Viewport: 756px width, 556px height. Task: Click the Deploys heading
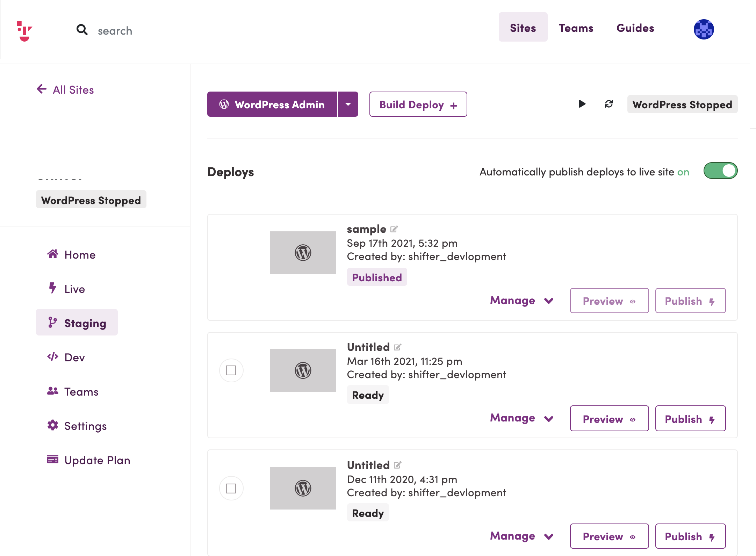click(231, 172)
